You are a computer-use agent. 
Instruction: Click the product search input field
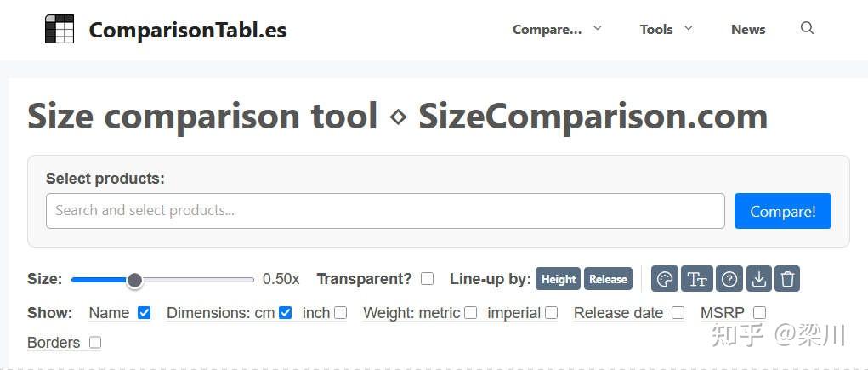[385, 211]
